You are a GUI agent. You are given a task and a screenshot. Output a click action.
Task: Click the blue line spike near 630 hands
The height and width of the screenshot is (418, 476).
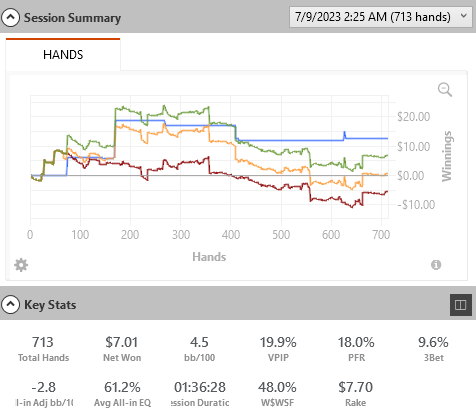click(x=345, y=134)
